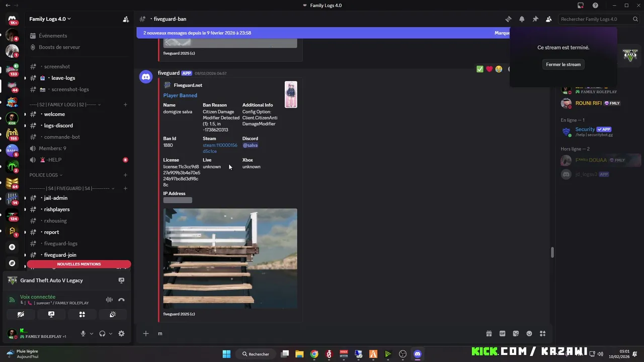The height and width of the screenshot is (362, 644).
Task: Disconnect from voice with hang-up icon
Action: pos(121,300)
